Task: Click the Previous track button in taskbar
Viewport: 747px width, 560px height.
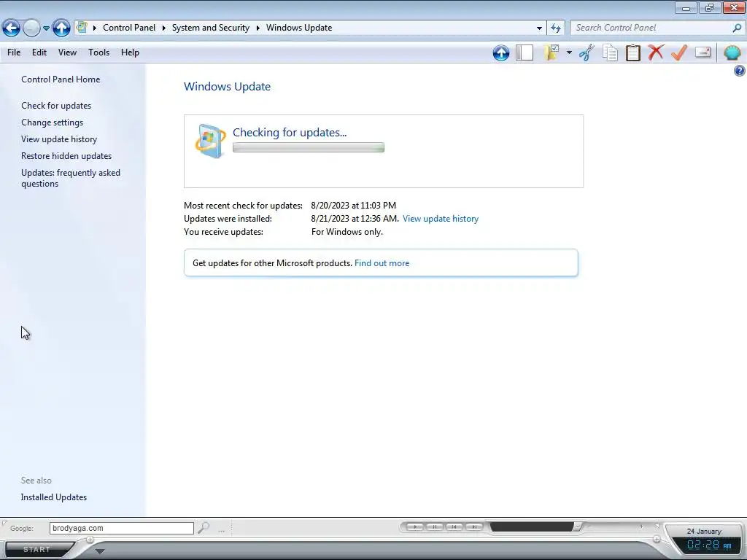Action: [x=454, y=526]
